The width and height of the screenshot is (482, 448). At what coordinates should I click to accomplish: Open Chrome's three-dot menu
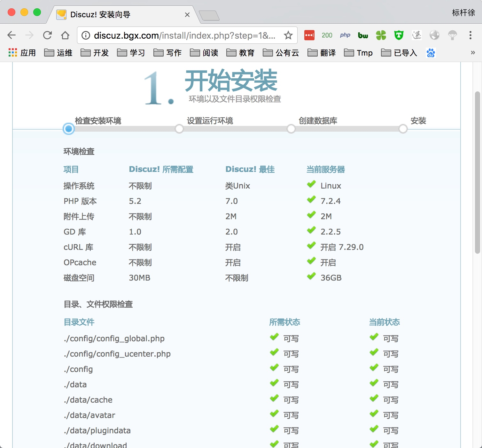pos(470,35)
